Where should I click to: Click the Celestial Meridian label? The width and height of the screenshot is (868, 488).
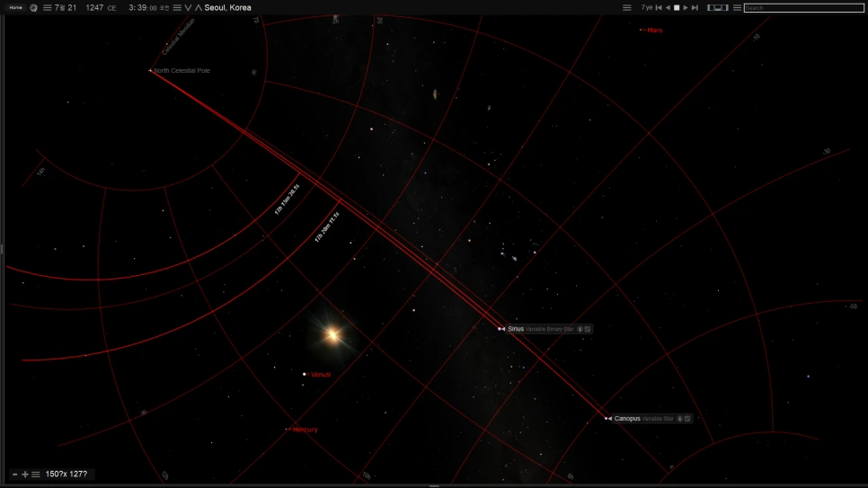point(178,37)
